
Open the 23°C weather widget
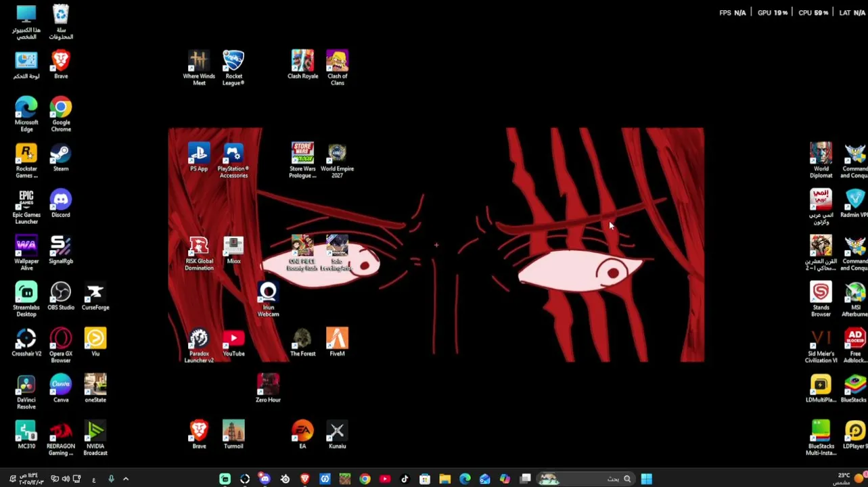849,479
